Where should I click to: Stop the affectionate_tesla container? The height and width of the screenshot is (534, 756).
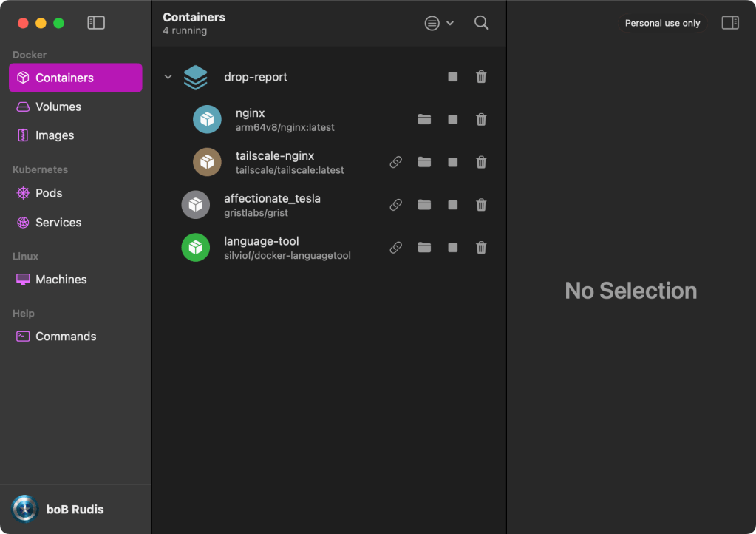(x=453, y=206)
